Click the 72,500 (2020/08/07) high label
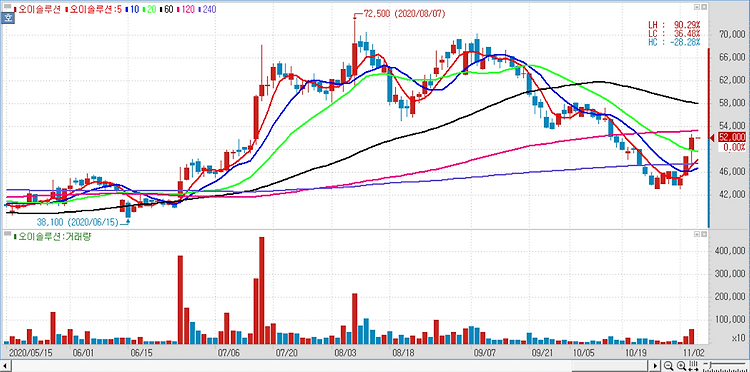This screenshot has height=372, width=750. pos(405,14)
